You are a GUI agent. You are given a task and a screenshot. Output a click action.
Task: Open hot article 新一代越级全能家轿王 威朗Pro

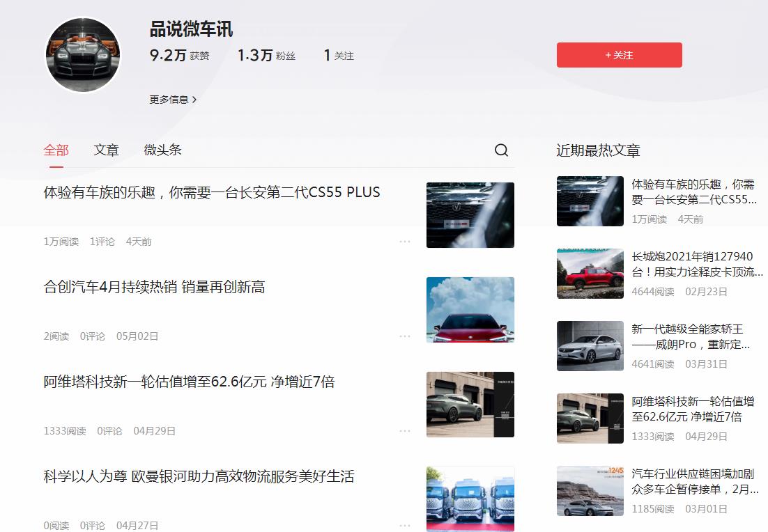pyautogui.click(x=691, y=337)
